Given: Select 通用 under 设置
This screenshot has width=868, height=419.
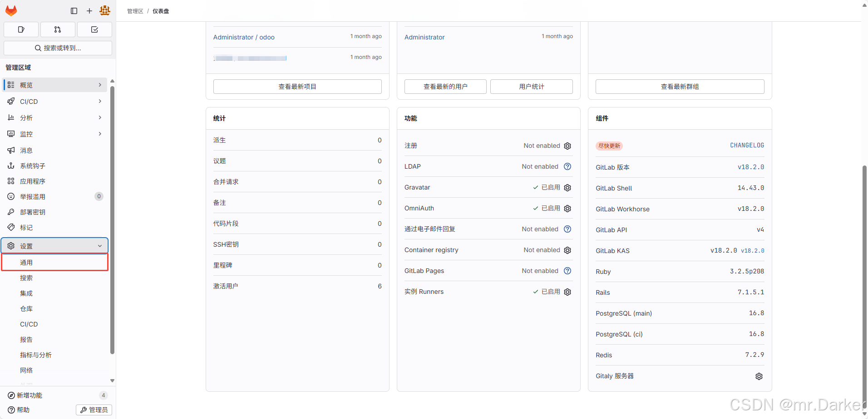Looking at the screenshot, I should click(55, 263).
